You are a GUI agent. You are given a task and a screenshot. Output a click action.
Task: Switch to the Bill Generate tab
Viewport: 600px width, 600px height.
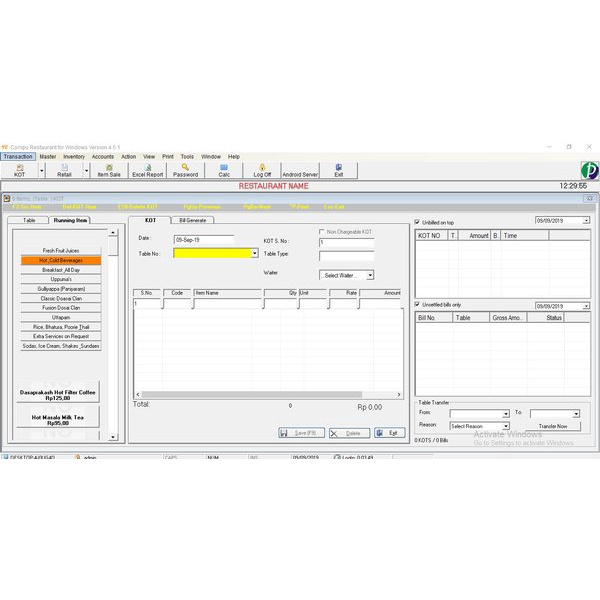tap(192, 220)
